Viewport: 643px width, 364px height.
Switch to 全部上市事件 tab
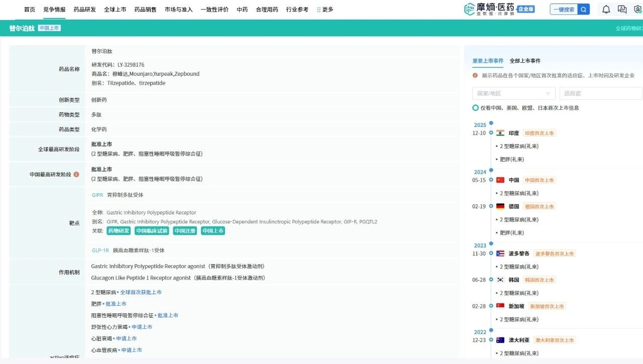[x=525, y=61]
